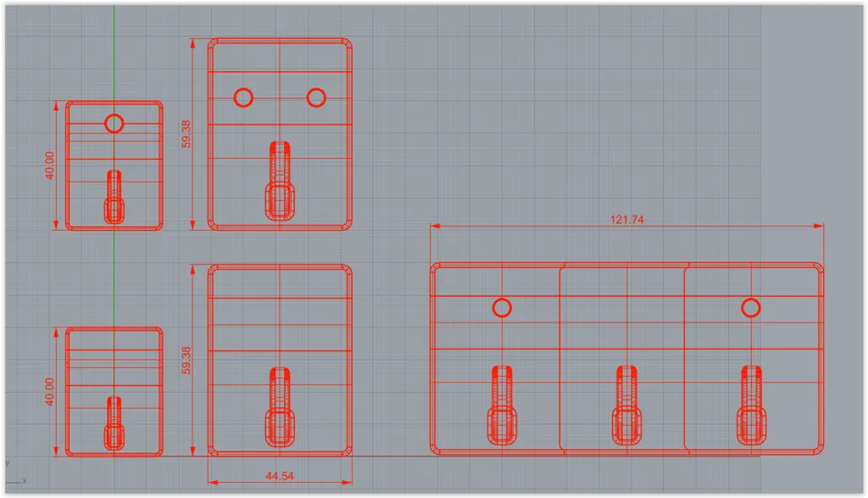
Task: Click the world axes icon in viewport corner
Action: 15,473
